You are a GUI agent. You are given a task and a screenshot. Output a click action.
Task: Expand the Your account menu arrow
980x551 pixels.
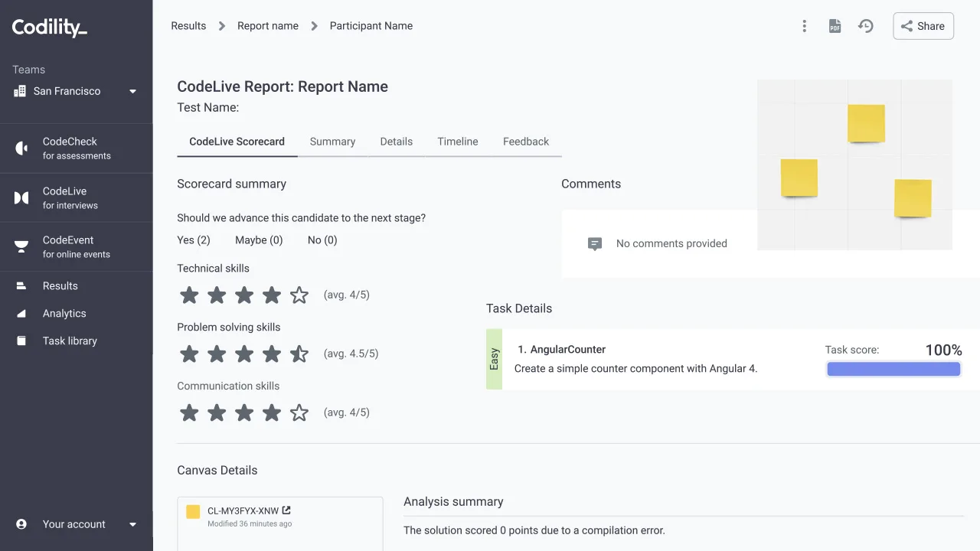132,524
